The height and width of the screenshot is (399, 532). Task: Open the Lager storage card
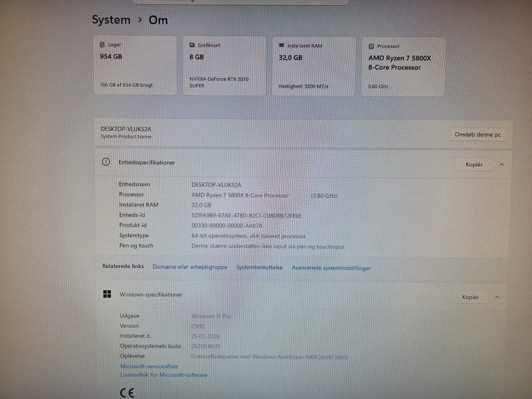tap(135, 65)
